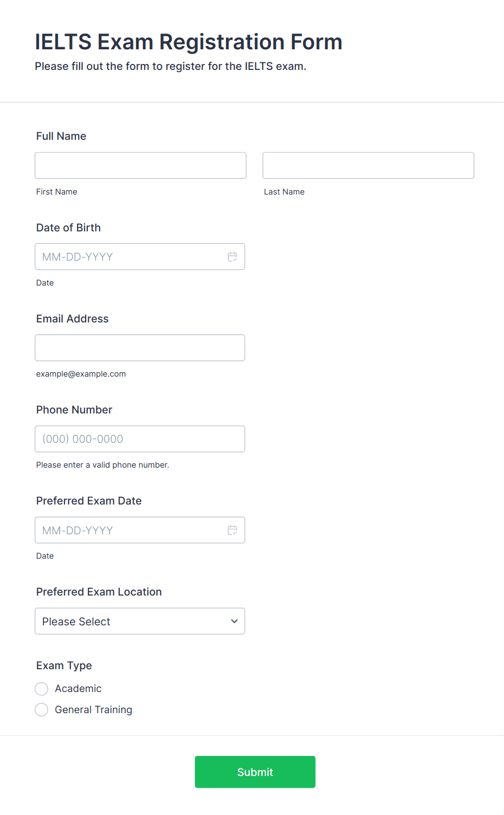
Task: Click the Date of Birth label text
Action: coord(68,228)
